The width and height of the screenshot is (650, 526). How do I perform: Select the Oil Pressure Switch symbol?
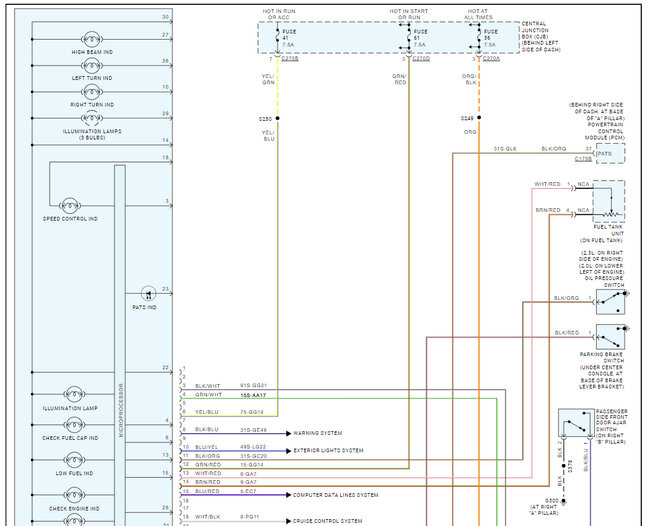tap(610, 302)
